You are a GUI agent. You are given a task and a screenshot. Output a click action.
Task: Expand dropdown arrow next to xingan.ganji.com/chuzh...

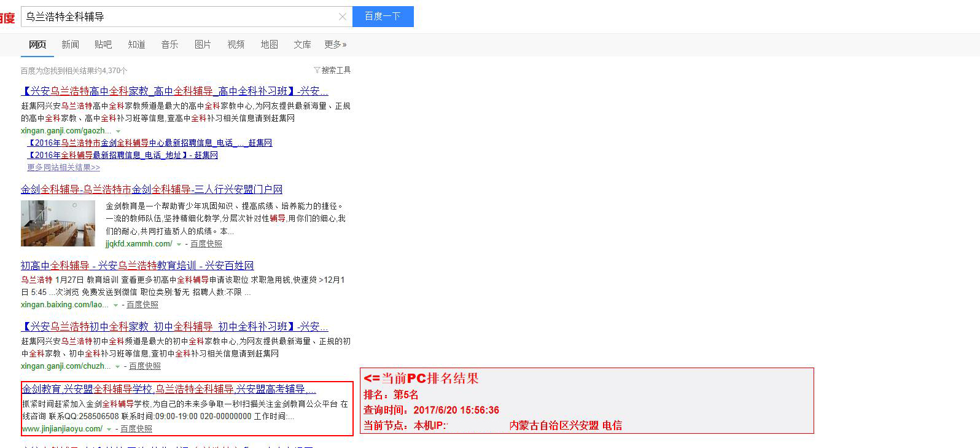pyautogui.click(x=117, y=366)
